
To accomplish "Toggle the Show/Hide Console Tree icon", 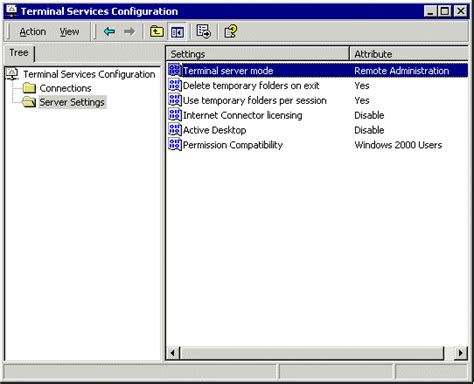I will pyautogui.click(x=177, y=32).
